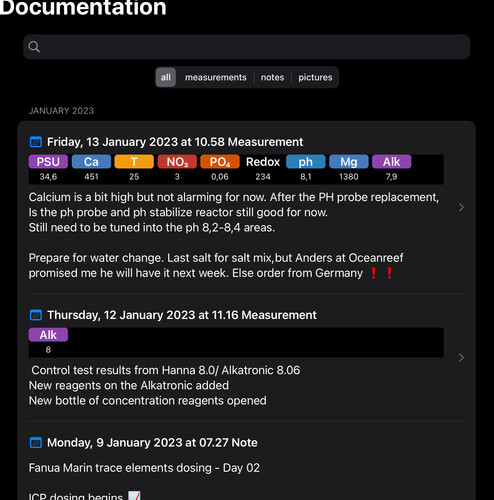The image size is (494, 500).
Task: Click 'Still need to be tuned' note line
Action: pos(152,228)
